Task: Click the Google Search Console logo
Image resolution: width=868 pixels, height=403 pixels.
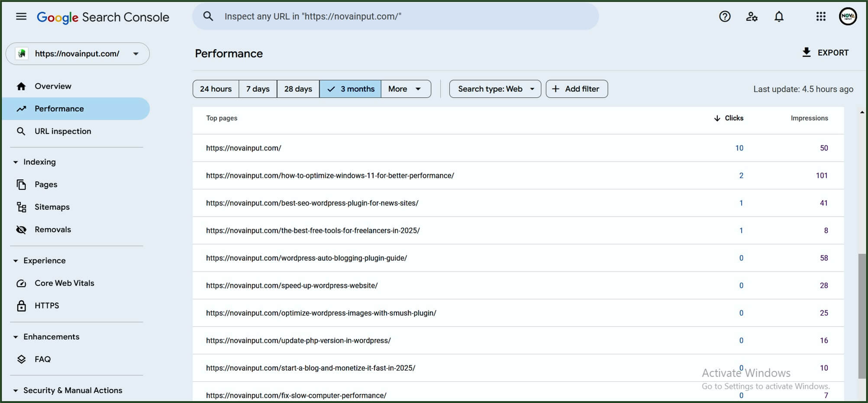Action: pyautogui.click(x=103, y=17)
